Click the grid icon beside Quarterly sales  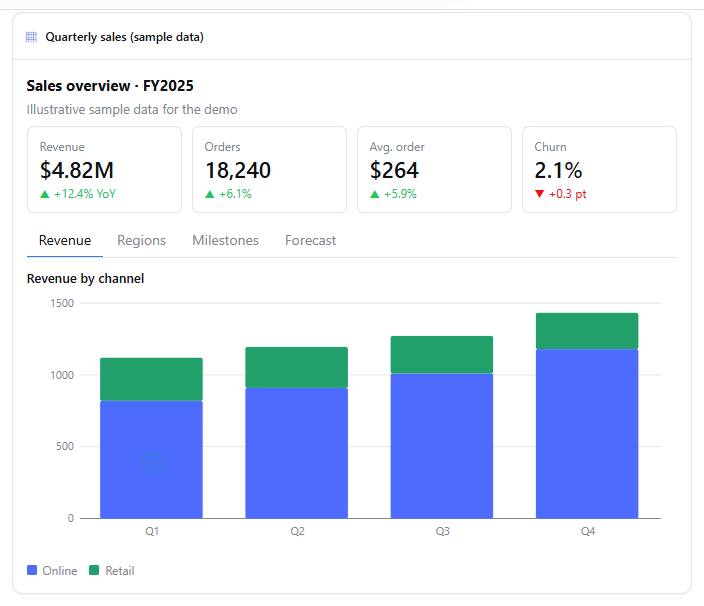(x=31, y=37)
